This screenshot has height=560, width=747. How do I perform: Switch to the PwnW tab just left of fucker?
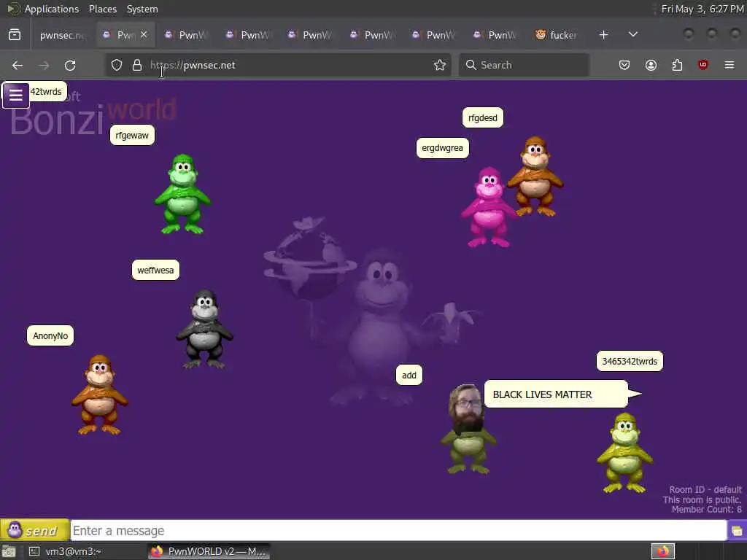pos(495,35)
